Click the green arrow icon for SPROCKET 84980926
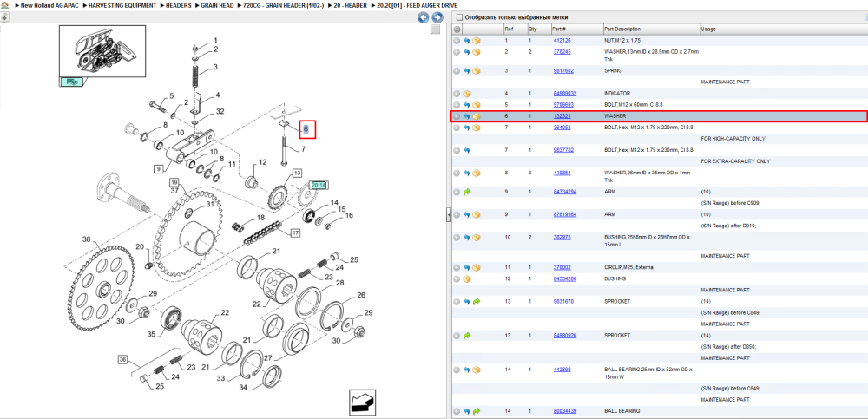Image resolution: width=868 pixels, height=419 pixels. tap(466, 336)
